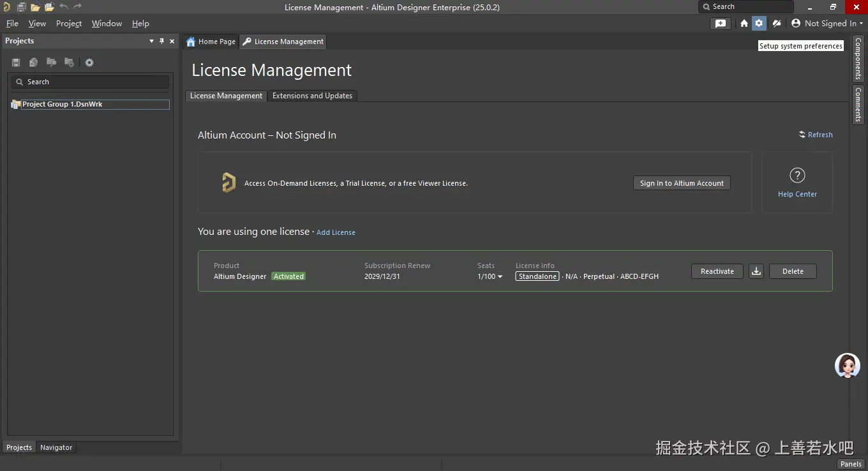Open the File menu
Viewport: 868px width, 471px height.
point(12,24)
